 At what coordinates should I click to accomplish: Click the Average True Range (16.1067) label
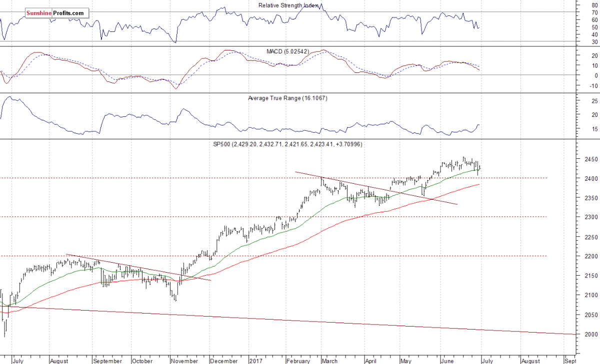(287, 98)
